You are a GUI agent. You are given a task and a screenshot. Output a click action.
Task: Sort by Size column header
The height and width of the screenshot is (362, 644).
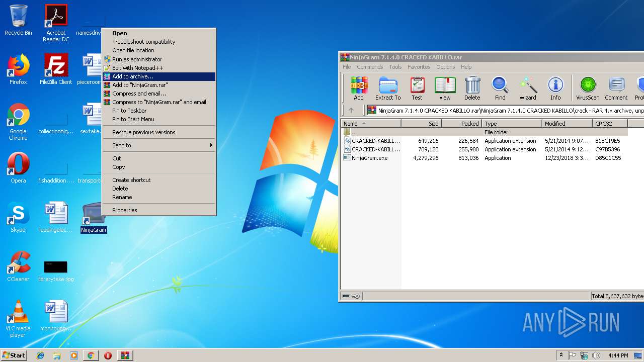point(422,123)
